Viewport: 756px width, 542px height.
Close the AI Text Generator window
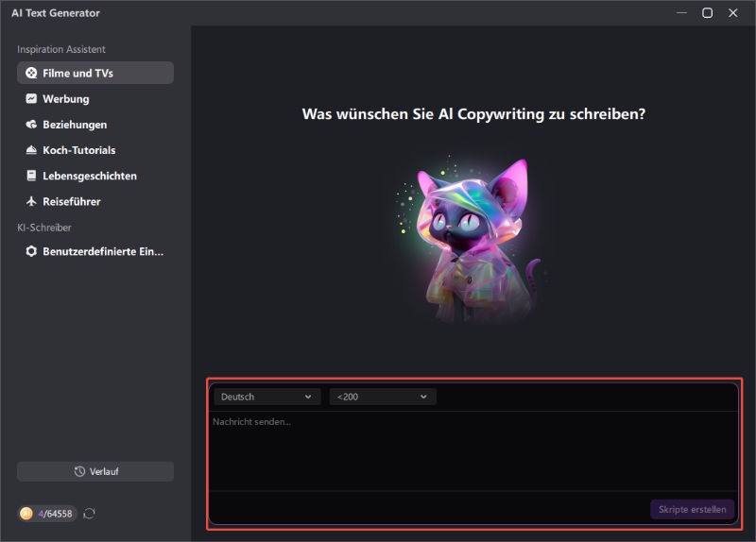coord(733,13)
